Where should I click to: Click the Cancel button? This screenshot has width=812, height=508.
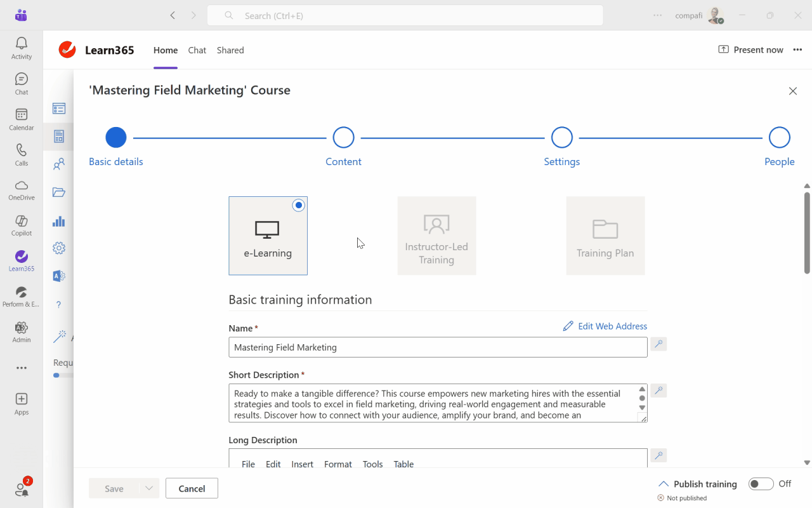pos(192,488)
